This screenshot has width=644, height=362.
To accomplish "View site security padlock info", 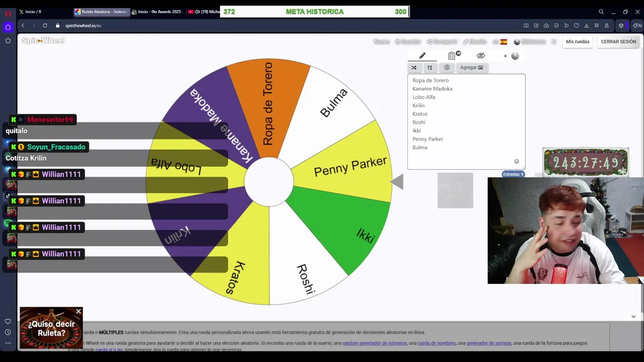I will (x=58, y=26).
